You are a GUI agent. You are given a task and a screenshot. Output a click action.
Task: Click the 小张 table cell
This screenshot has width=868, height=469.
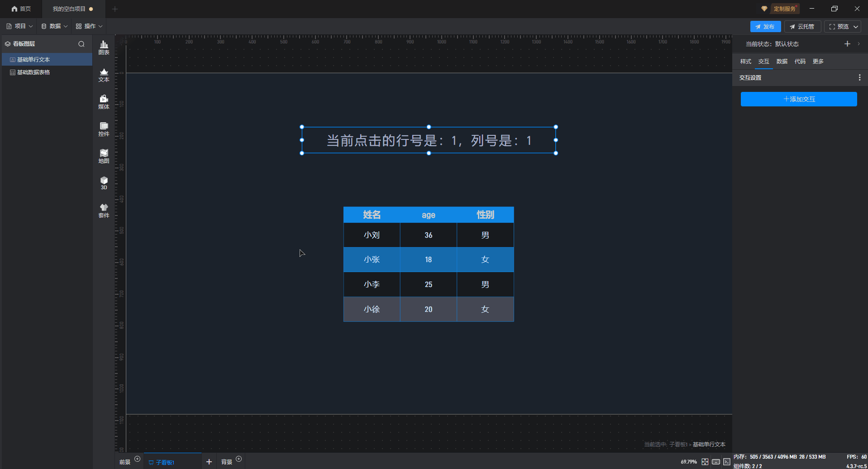pyautogui.click(x=372, y=259)
